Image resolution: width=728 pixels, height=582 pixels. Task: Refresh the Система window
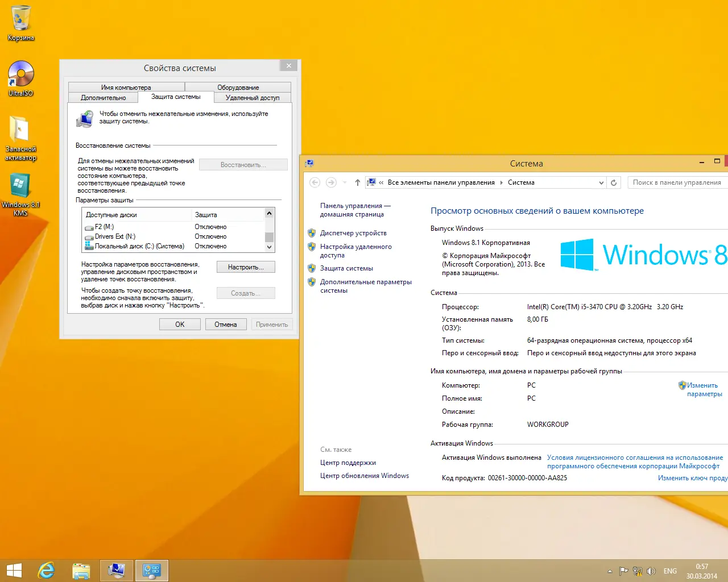[614, 182]
